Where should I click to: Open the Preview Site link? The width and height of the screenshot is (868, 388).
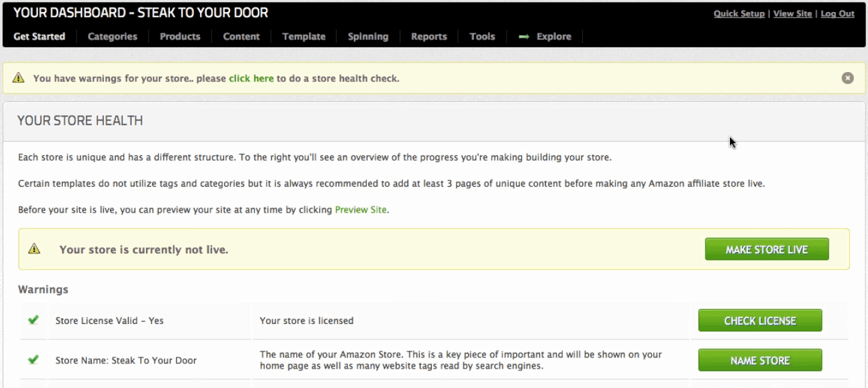[361, 209]
